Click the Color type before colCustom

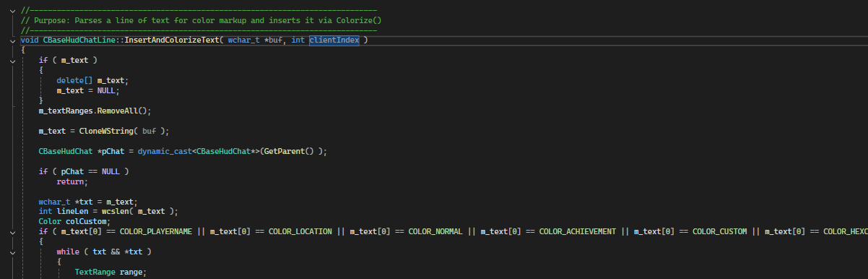coord(50,221)
